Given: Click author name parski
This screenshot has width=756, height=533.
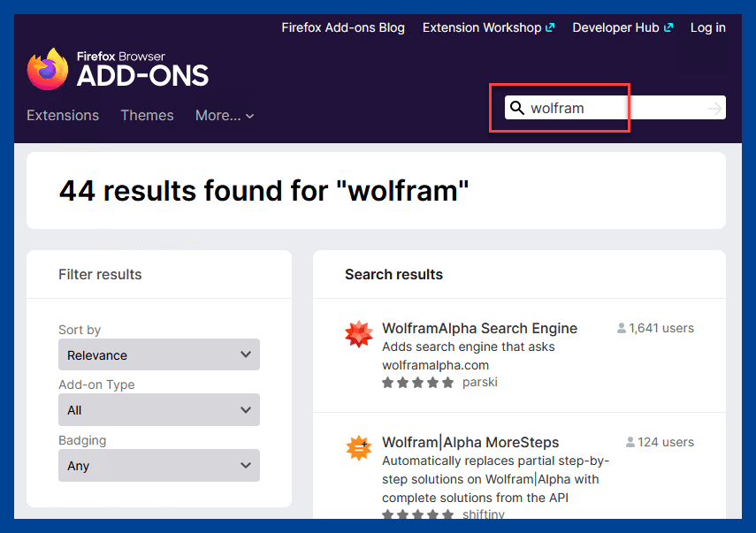Looking at the screenshot, I should click(x=480, y=382).
